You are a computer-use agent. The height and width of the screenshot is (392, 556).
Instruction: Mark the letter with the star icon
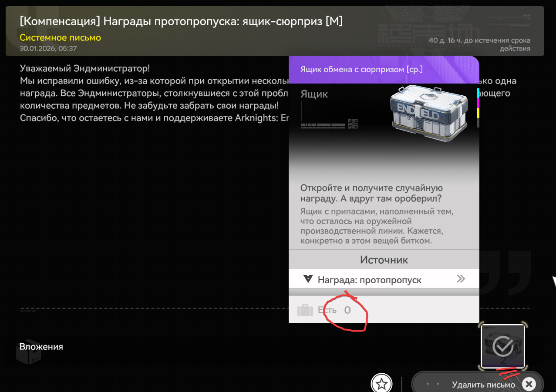381,383
